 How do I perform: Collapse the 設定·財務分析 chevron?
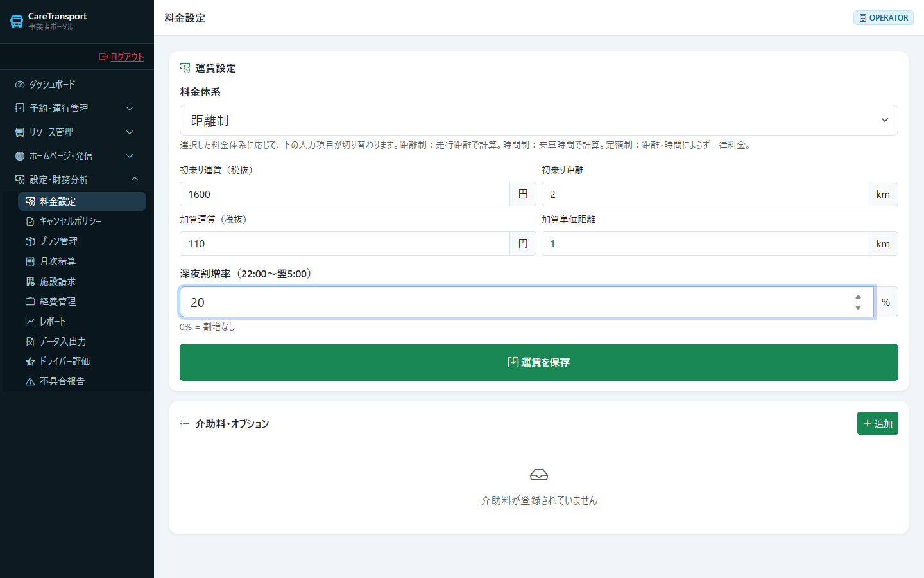tap(135, 179)
